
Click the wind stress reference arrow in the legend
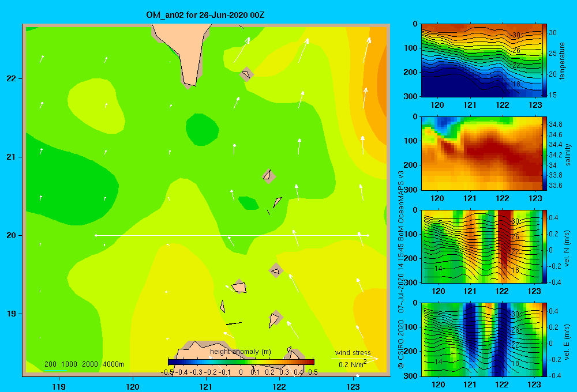[355, 359]
